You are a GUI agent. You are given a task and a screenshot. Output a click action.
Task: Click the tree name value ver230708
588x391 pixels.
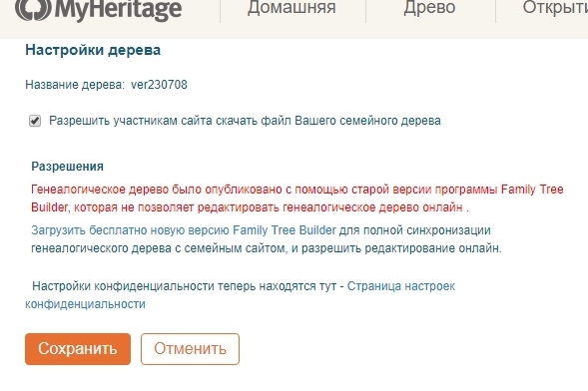click(159, 85)
